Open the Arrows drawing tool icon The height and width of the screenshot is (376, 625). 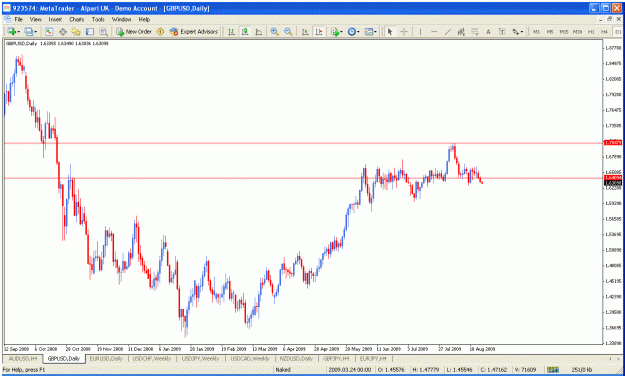(x=515, y=31)
